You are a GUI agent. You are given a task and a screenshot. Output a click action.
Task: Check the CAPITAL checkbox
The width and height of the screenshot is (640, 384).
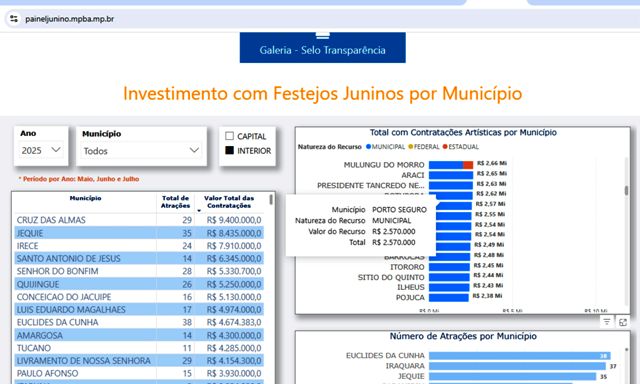coord(229,136)
